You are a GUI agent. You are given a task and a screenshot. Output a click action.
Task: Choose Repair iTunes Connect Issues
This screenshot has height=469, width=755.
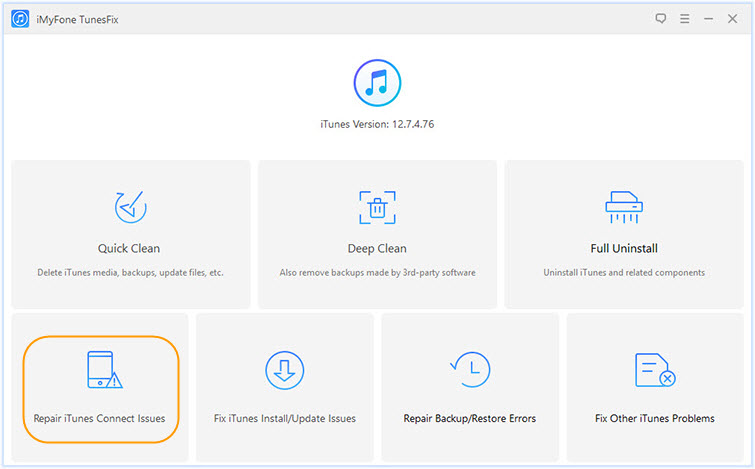point(99,418)
